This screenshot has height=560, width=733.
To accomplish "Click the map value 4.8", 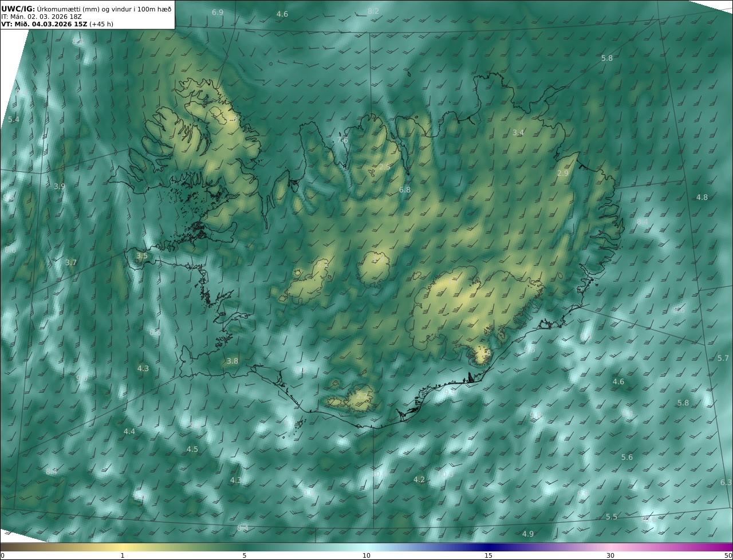I will [702, 197].
